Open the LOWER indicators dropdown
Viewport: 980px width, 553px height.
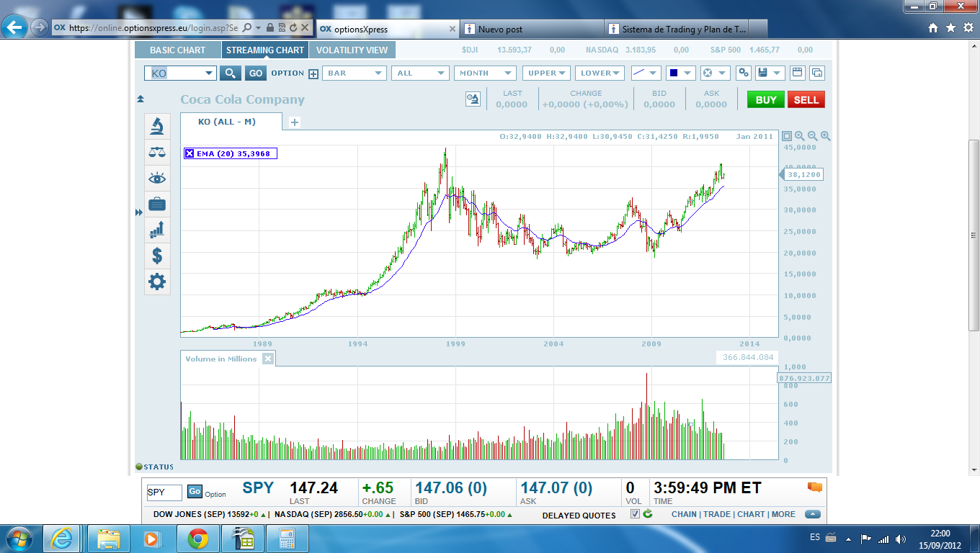600,73
